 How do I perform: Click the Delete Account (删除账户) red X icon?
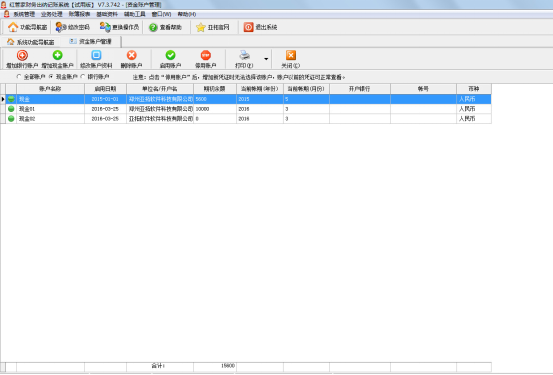tap(132, 55)
